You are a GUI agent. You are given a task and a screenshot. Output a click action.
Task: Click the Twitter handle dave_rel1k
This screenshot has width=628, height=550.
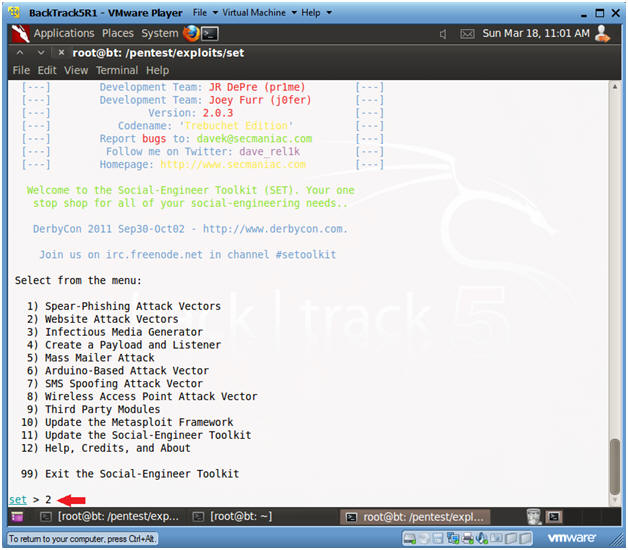(270, 151)
